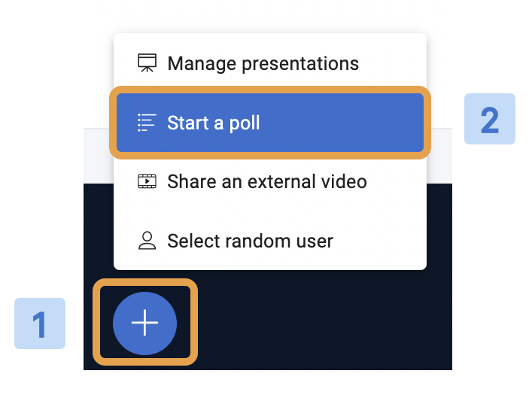Open the blue plus Actions button

(x=145, y=323)
